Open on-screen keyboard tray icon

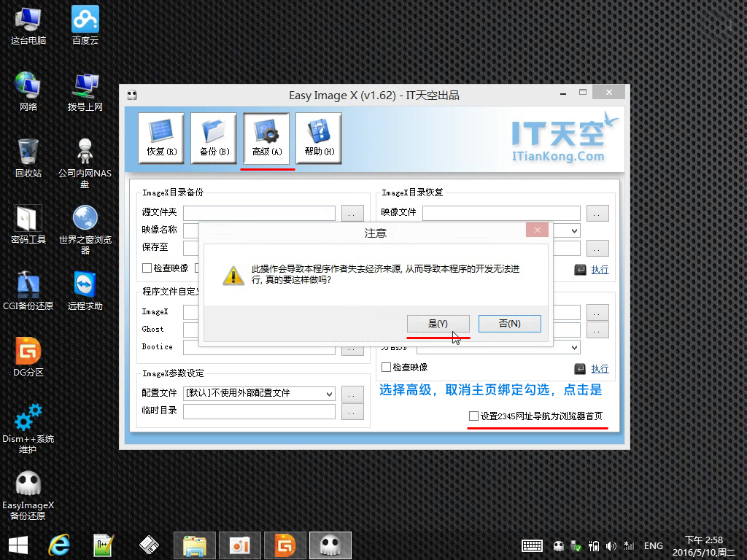coord(532,545)
